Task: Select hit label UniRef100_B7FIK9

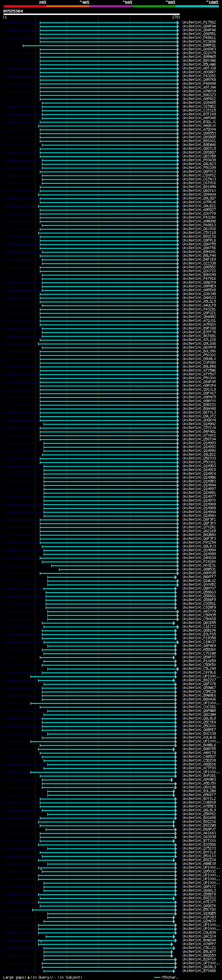Action: click(x=199, y=114)
